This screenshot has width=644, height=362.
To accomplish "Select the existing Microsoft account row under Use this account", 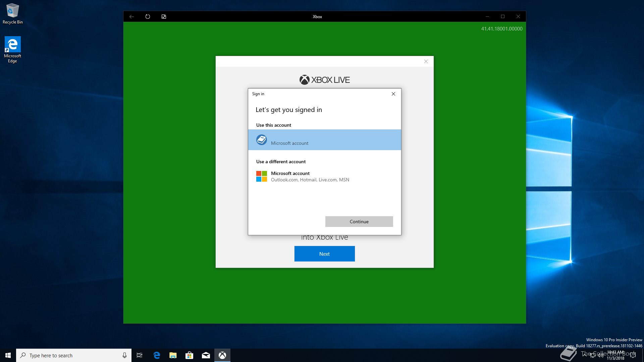I will click(324, 140).
